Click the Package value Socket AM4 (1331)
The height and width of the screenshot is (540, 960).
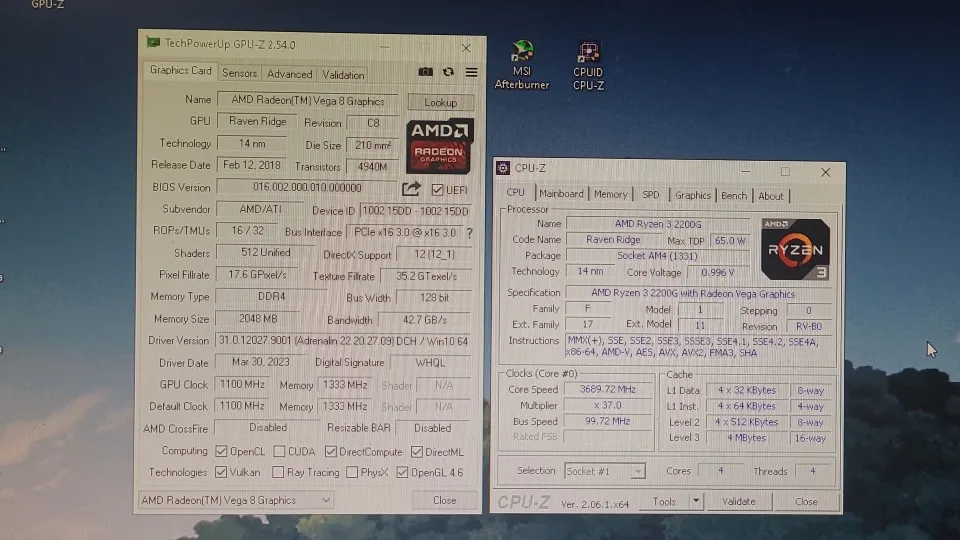coord(658,256)
